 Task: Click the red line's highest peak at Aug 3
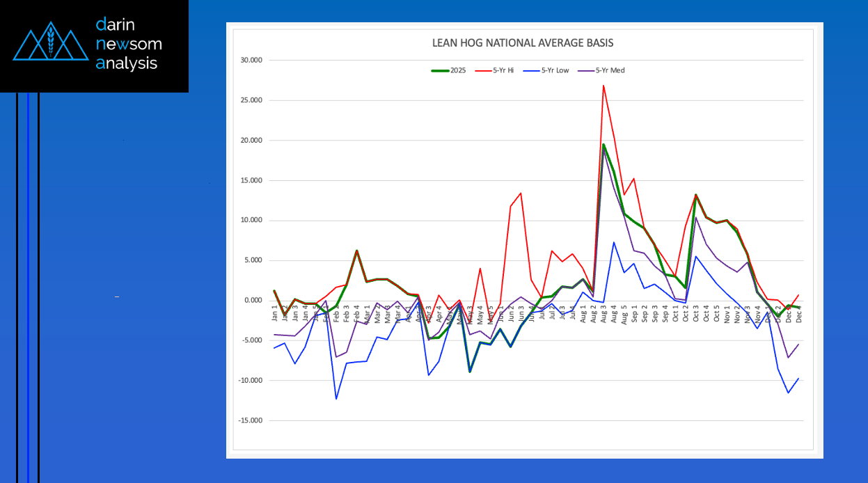(x=603, y=86)
